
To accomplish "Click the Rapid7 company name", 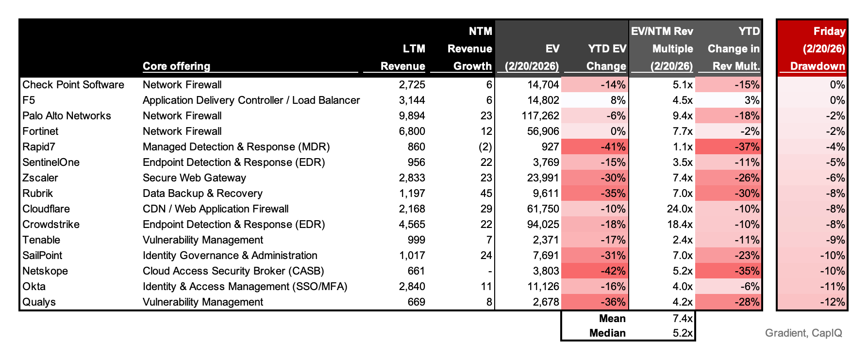I will coord(39,146).
